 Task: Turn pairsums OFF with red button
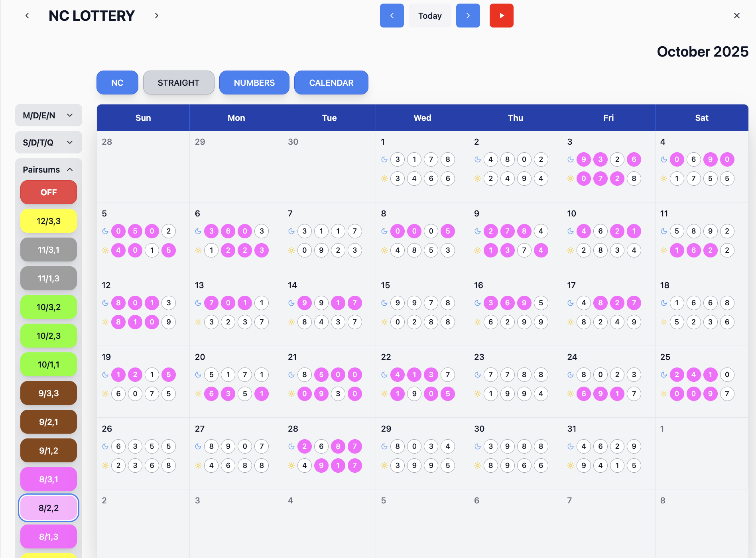(49, 192)
